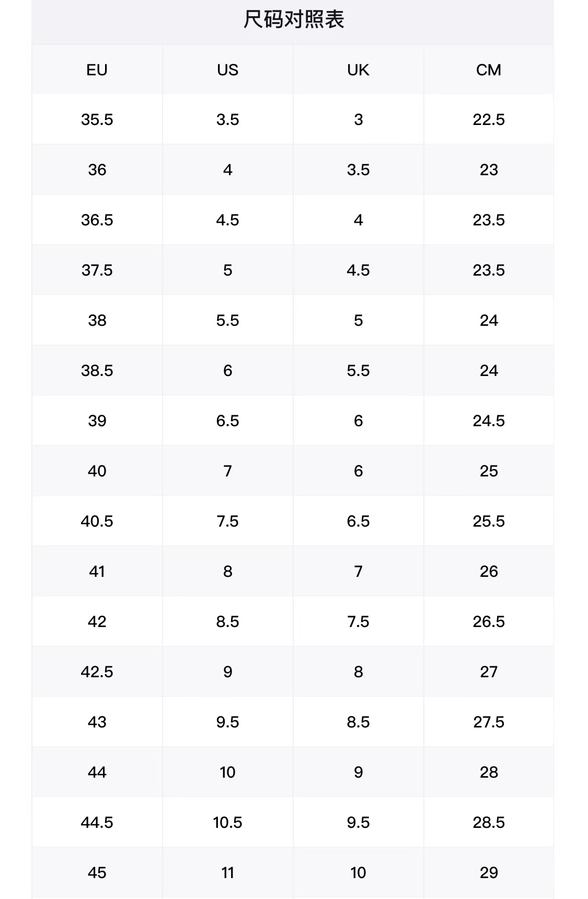Select CM value 25.5 cell
The width and height of the screenshot is (588, 899).
coord(489,521)
